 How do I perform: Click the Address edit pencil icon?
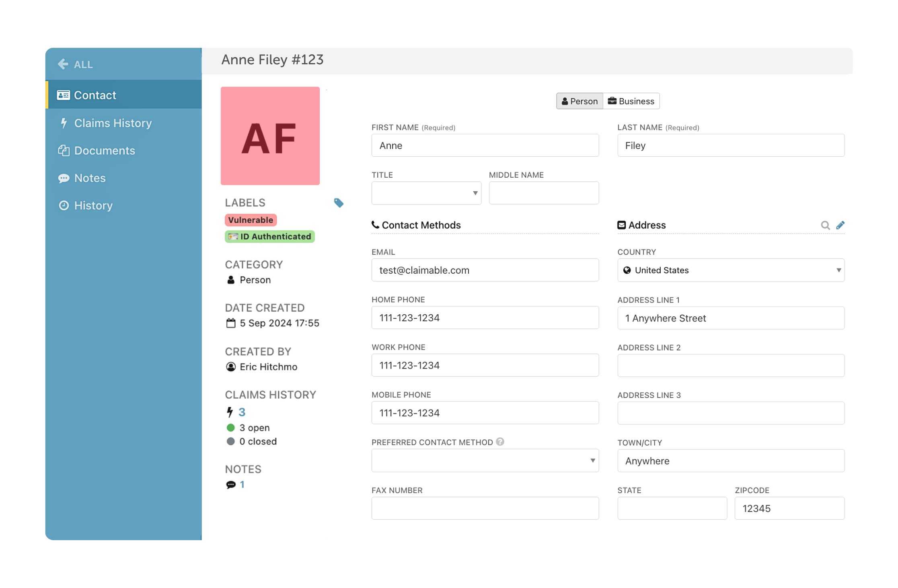tap(840, 225)
